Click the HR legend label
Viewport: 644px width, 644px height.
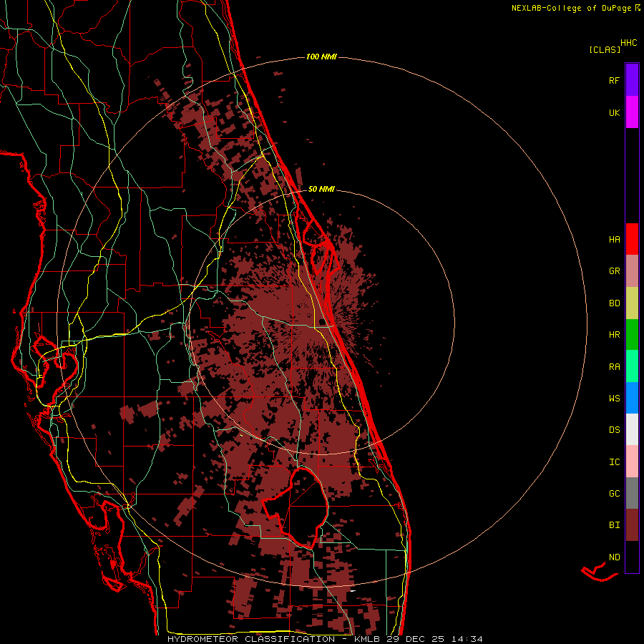coord(614,335)
